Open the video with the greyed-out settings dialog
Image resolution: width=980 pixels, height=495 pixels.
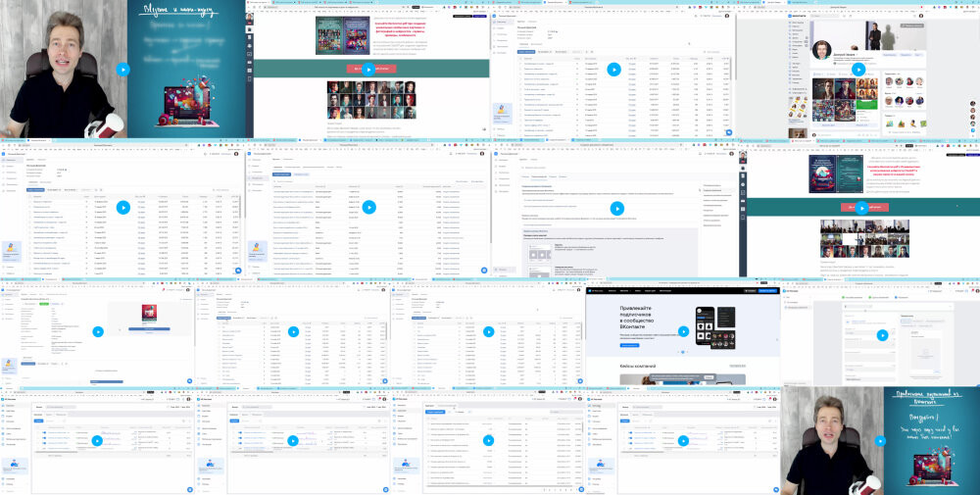[882, 335]
